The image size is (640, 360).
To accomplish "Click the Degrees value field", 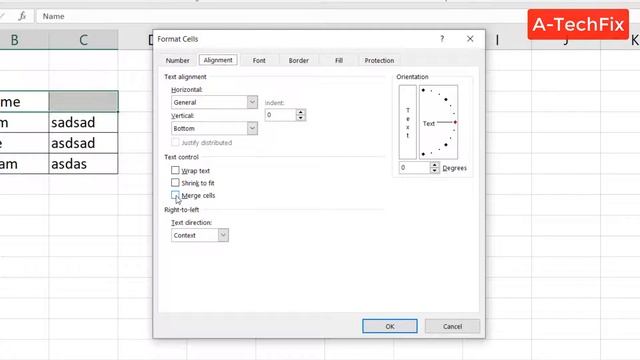I will pyautogui.click(x=415, y=167).
